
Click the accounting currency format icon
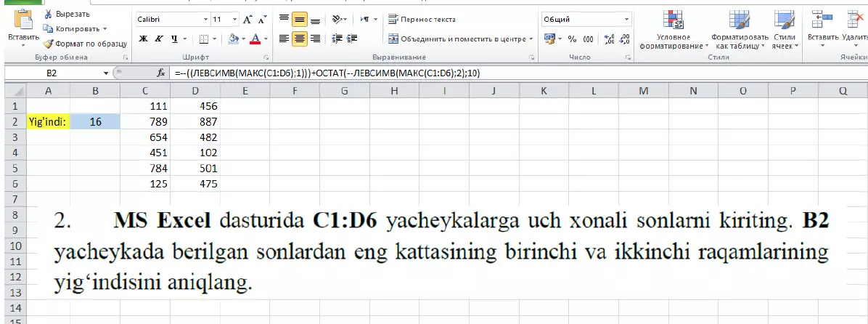tap(549, 39)
